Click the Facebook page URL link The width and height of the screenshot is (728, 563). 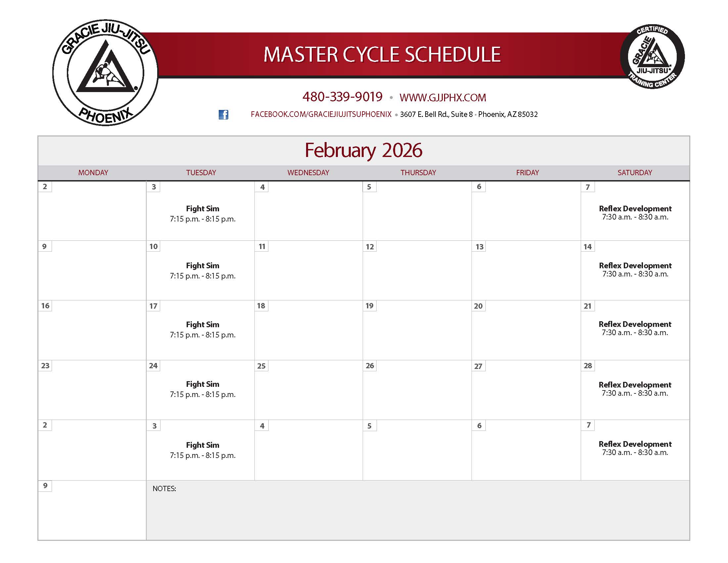point(321,114)
